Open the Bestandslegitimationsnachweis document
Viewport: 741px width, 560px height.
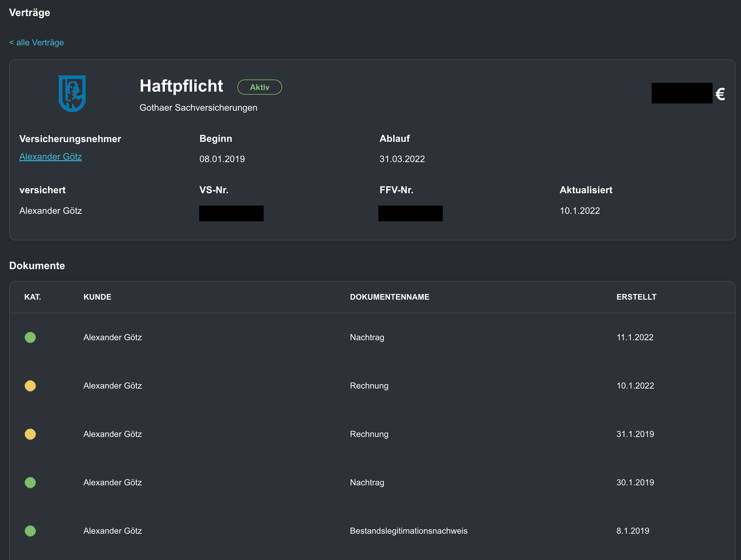coord(408,531)
